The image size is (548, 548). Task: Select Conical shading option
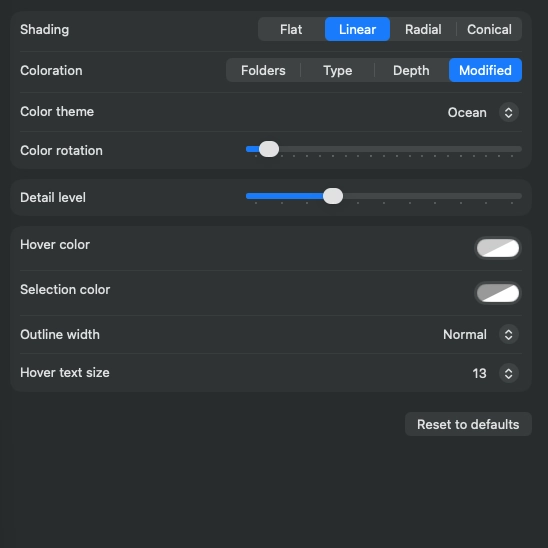tap(489, 29)
